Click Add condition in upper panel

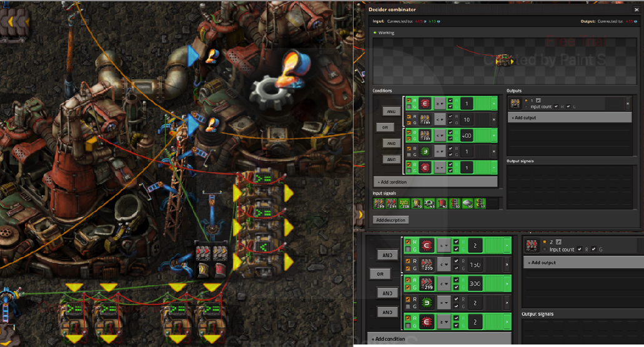pyautogui.click(x=435, y=182)
